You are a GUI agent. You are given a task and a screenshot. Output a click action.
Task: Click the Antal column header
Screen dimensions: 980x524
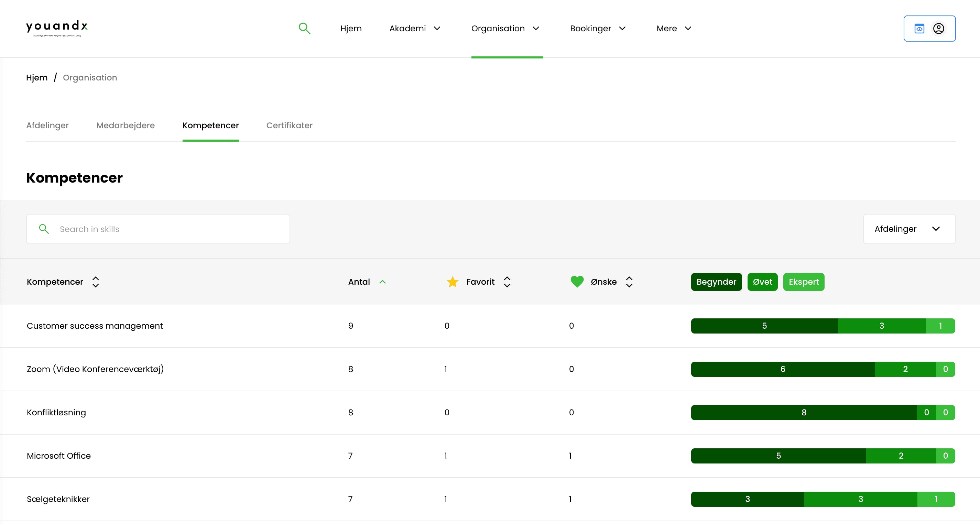click(x=359, y=282)
